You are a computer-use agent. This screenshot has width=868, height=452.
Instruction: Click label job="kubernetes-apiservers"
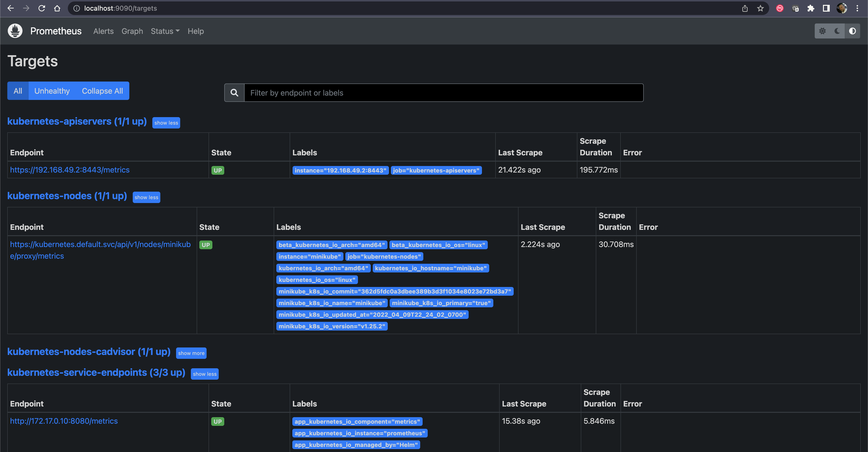(x=436, y=170)
